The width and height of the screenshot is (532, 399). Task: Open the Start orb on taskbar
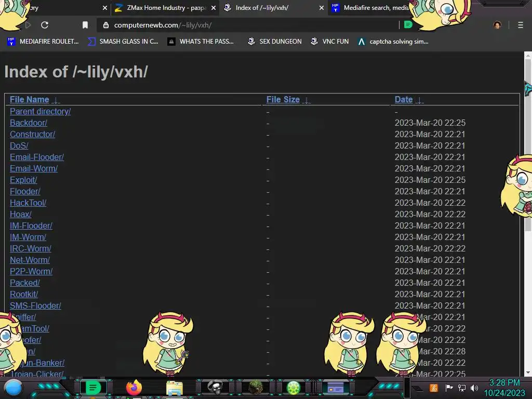14,388
